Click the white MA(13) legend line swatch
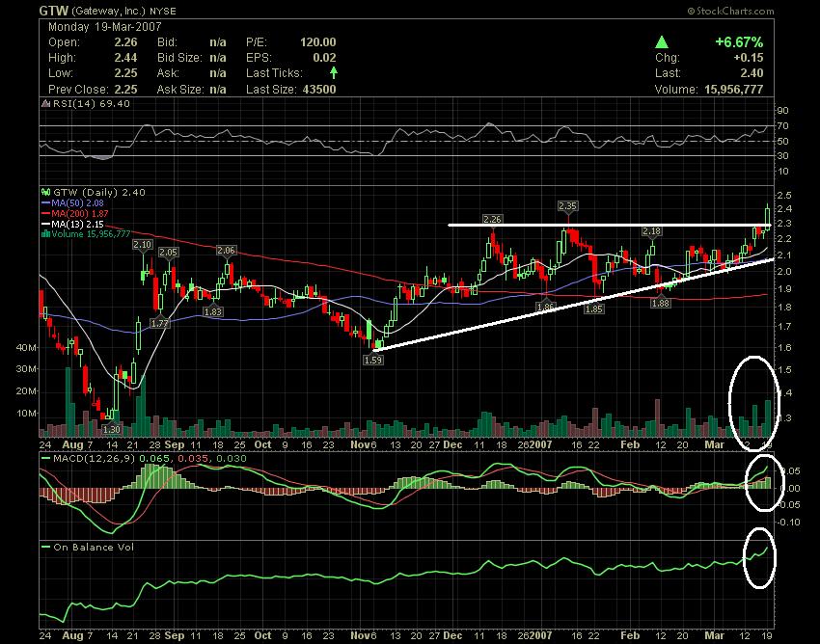This screenshot has width=820, height=644. [46, 224]
